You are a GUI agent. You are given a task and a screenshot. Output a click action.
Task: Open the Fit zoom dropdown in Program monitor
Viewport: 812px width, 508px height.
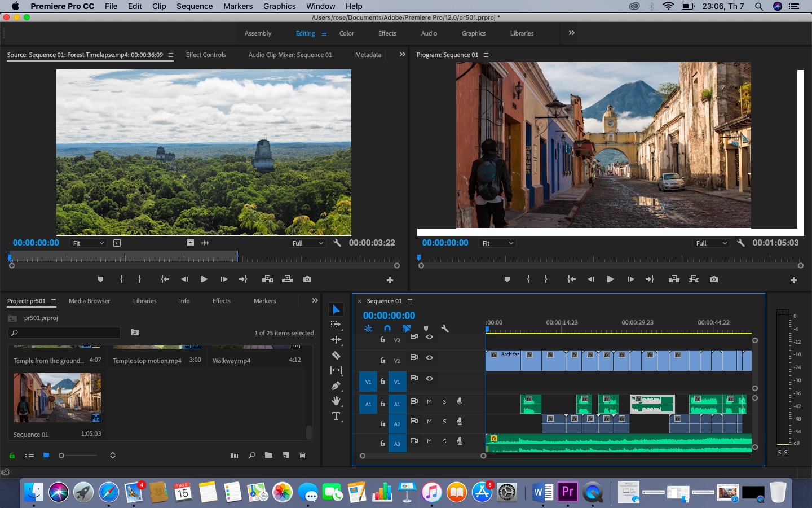click(x=497, y=243)
